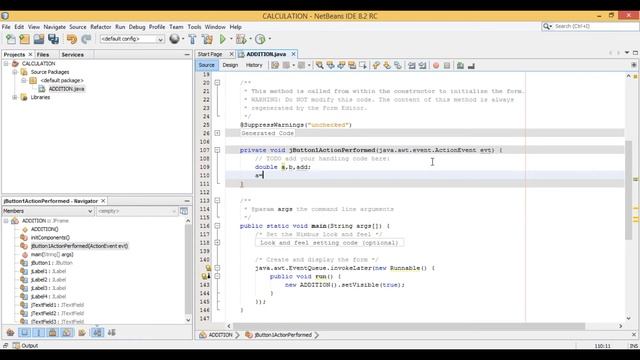640x360 pixels.
Task: Click the New File icon in toolbar
Action: pos(11,39)
